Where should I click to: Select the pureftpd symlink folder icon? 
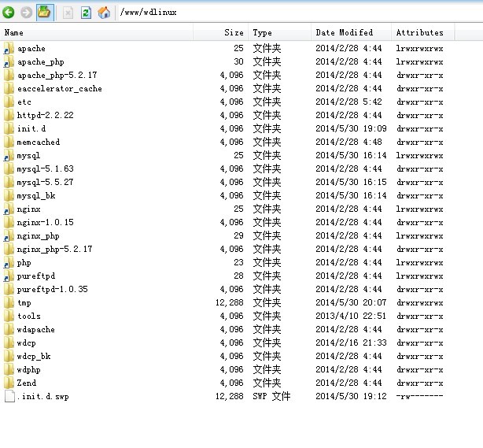(9, 276)
